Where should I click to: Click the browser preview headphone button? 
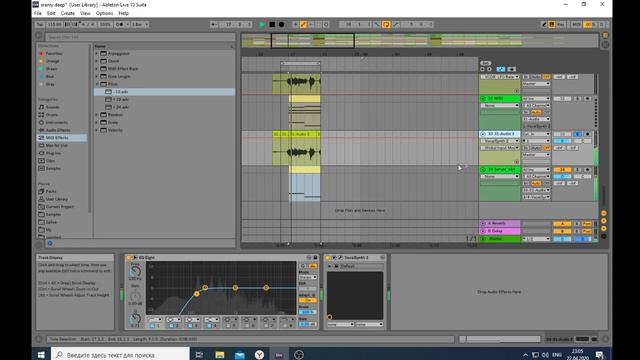click(50, 243)
